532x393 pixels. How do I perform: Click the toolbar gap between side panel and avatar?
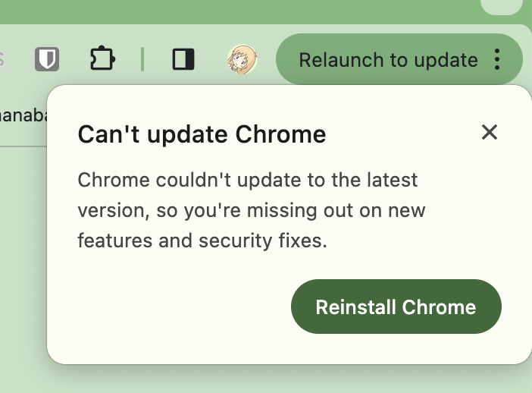212,59
